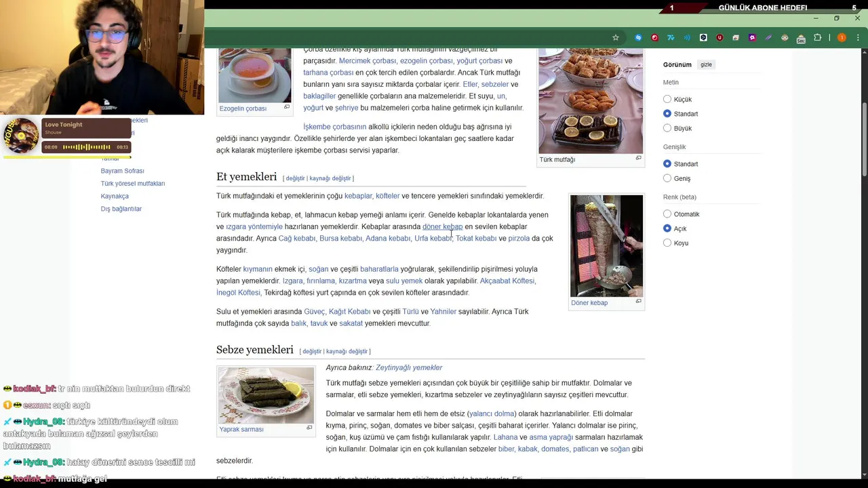This screenshot has height=488, width=868.
Task: Select Küçük text size
Action: pos(667,99)
